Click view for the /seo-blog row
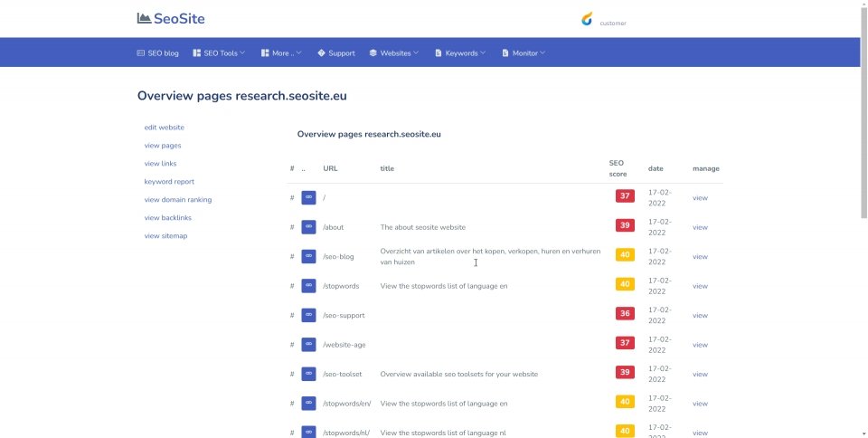Image resolution: width=868 pixels, height=438 pixels. 700,256
